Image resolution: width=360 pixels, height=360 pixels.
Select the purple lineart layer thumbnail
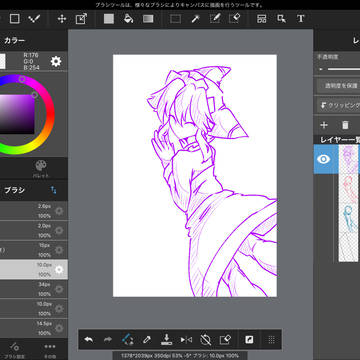(348, 159)
